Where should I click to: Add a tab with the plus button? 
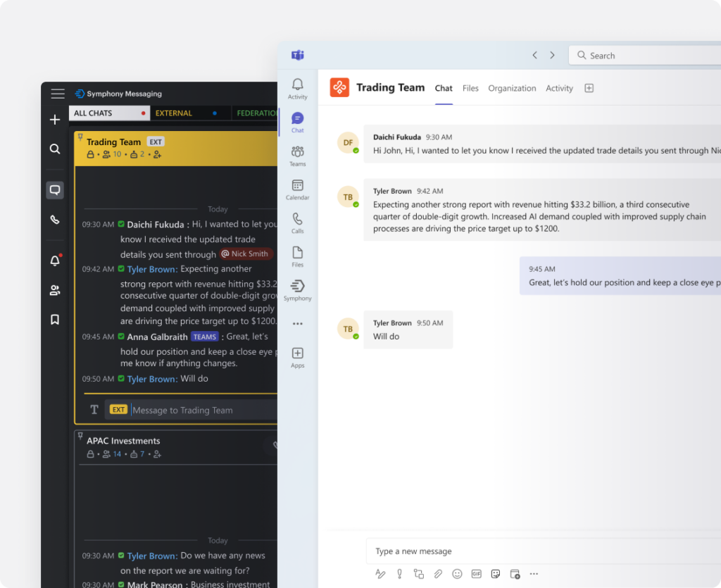pyautogui.click(x=589, y=88)
